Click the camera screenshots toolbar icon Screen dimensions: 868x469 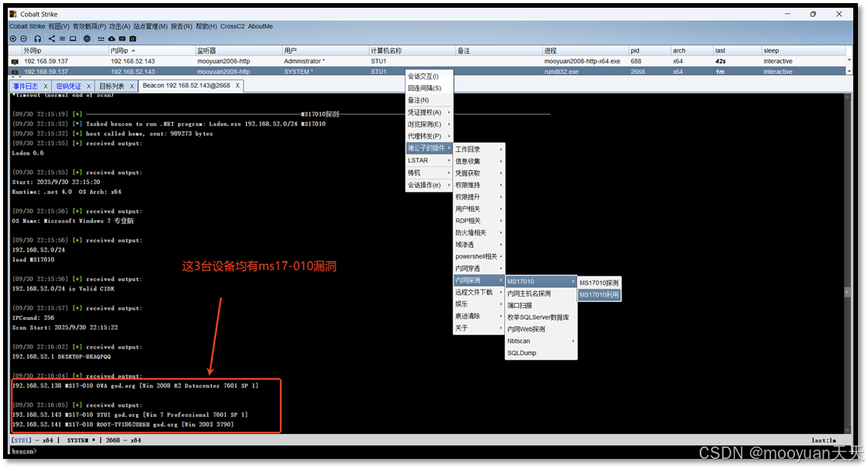[x=133, y=39]
